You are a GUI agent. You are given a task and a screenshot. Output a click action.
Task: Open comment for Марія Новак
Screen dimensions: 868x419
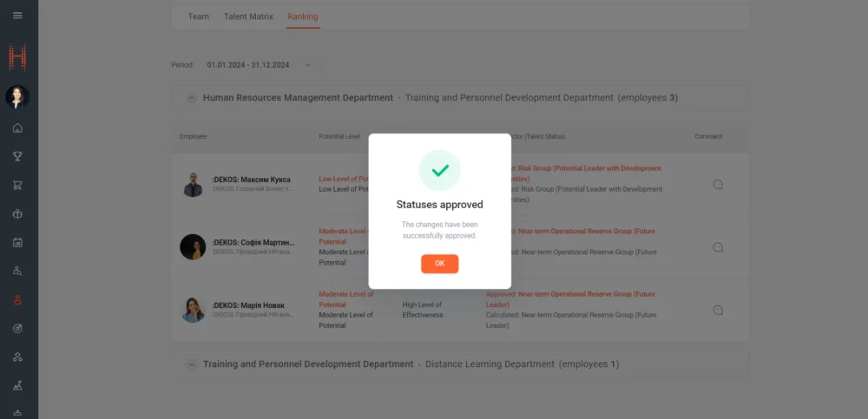click(x=718, y=310)
